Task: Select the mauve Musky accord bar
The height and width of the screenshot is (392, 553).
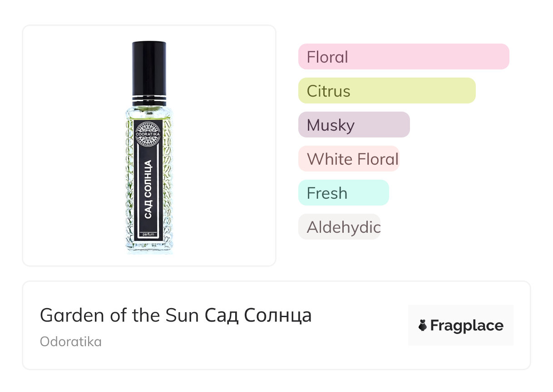Action: (x=354, y=125)
